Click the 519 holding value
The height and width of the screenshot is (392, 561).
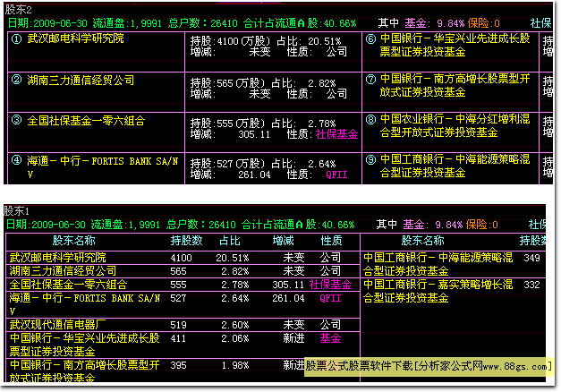[x=179, y=325]
